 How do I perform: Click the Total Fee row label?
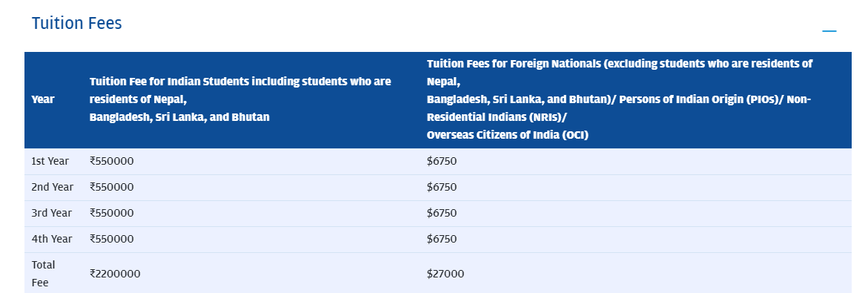[x=43, y=274]
